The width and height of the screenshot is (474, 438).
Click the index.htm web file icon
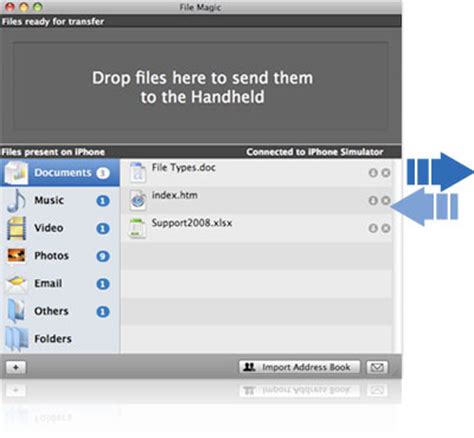pos(138,200)
